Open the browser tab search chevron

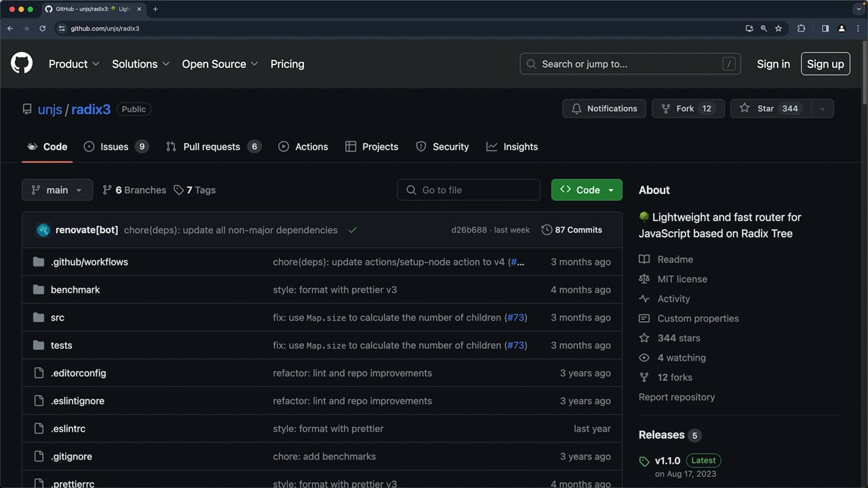[858, 9]
